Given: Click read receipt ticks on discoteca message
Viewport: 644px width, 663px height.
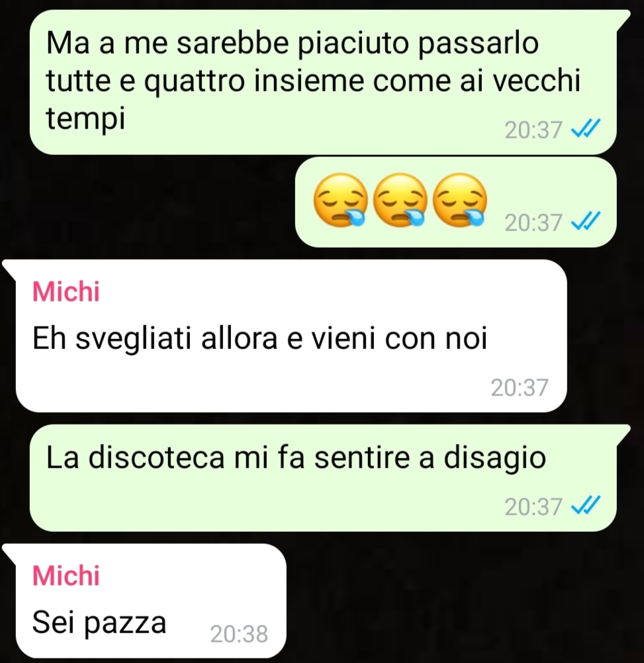Looking at the screenshot, I should (x=585, y=505).
